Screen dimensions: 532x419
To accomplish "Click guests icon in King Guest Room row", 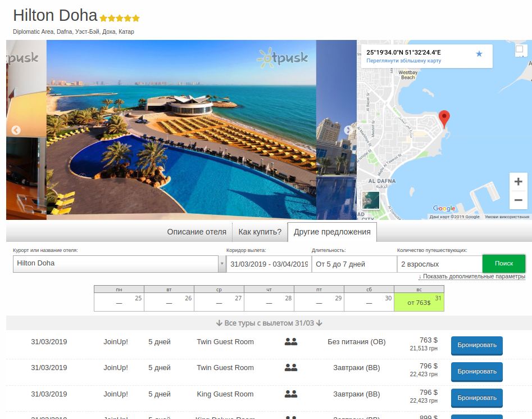I will point(291,394).
